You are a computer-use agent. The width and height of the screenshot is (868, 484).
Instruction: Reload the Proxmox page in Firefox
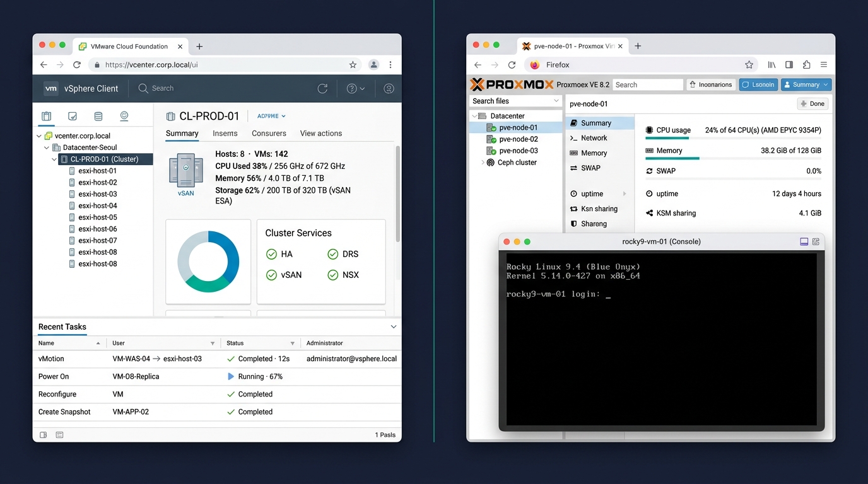click(x=512, y=65)
